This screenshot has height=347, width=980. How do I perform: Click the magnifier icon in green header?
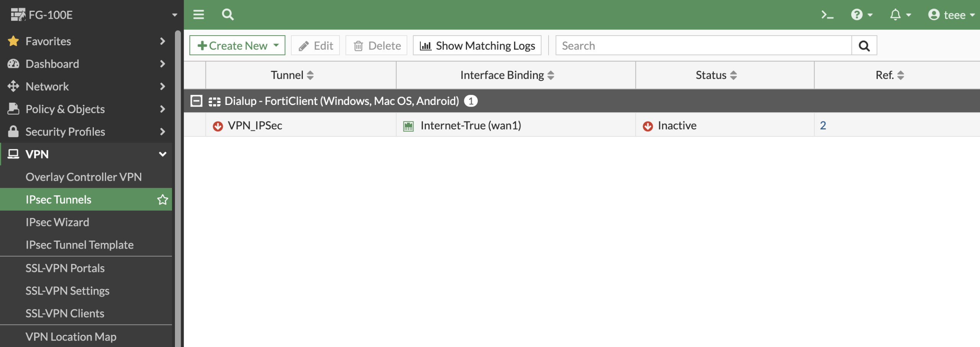click(228, 15)
